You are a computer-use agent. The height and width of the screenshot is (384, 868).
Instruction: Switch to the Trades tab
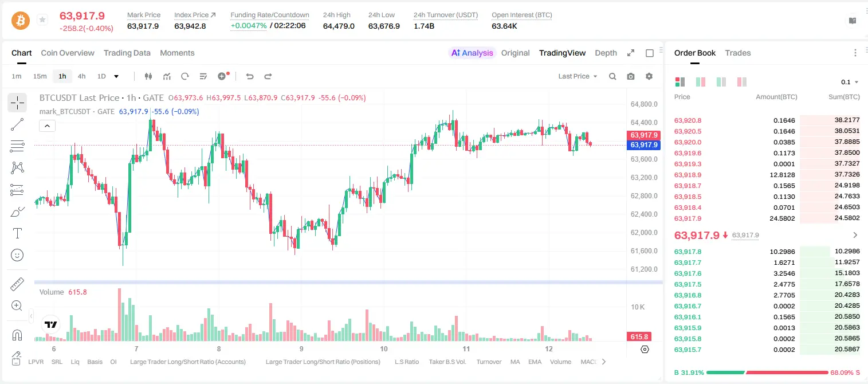[x=737, y=53]
